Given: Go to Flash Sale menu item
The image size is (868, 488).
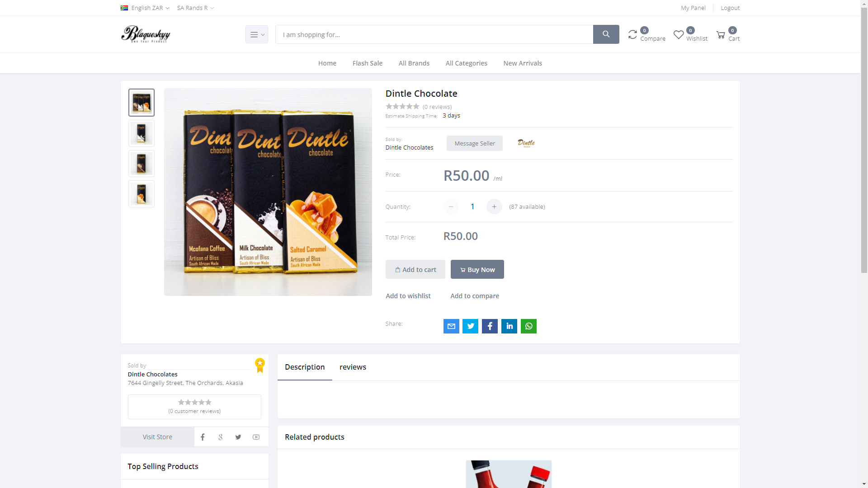Looking at the screenshot, I should [368, 63].
